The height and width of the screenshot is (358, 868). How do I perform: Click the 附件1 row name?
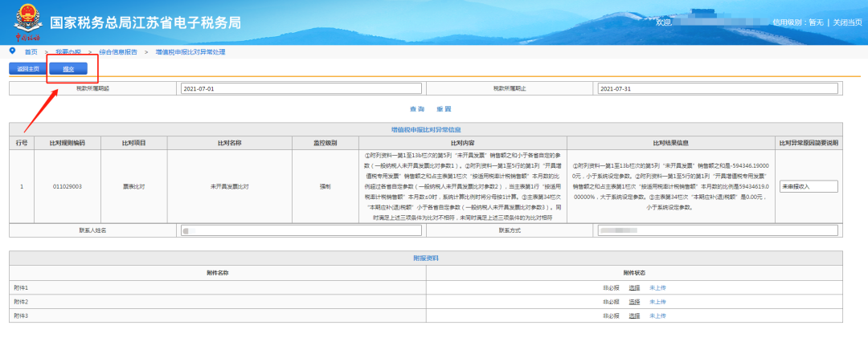21,288
